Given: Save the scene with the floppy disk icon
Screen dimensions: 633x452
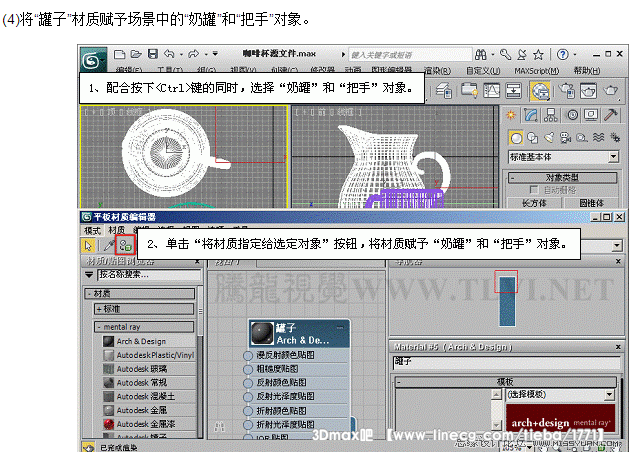Looking at the screenshot, I should tap(153, 54).
